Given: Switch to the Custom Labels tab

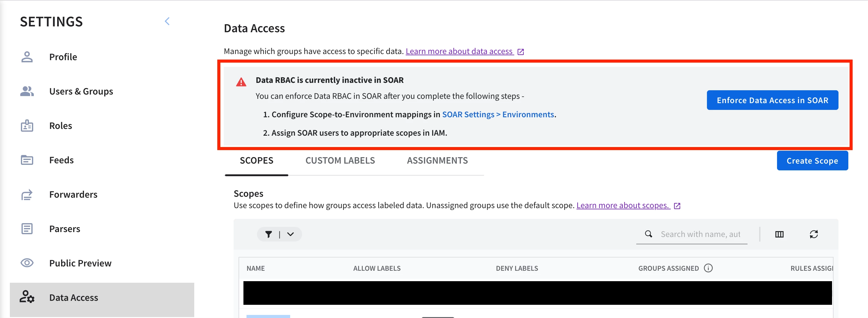Looking at the screenshot, I should [x=340, y=161].
